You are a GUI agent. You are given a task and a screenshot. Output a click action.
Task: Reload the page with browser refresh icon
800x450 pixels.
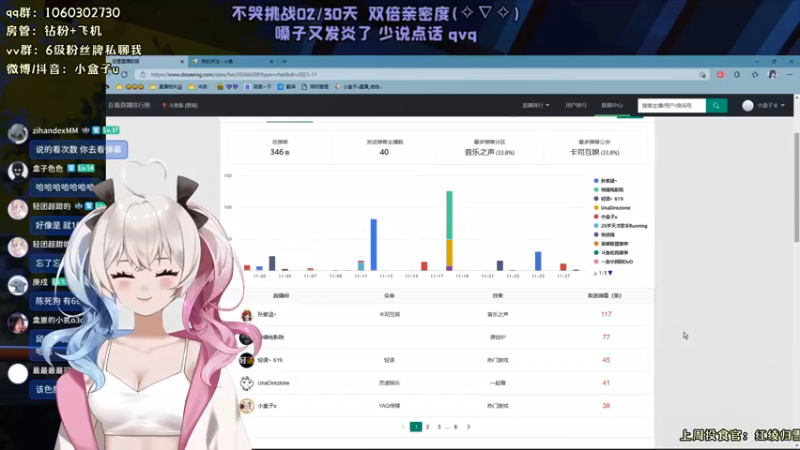124,74
